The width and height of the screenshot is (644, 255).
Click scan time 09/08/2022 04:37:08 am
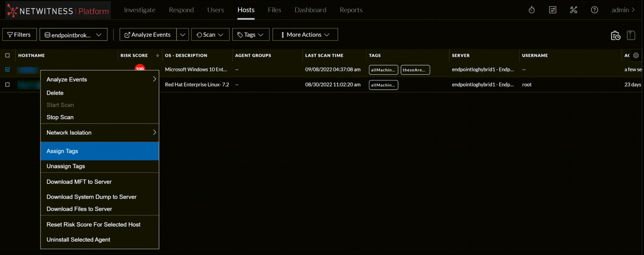[333, 69]
